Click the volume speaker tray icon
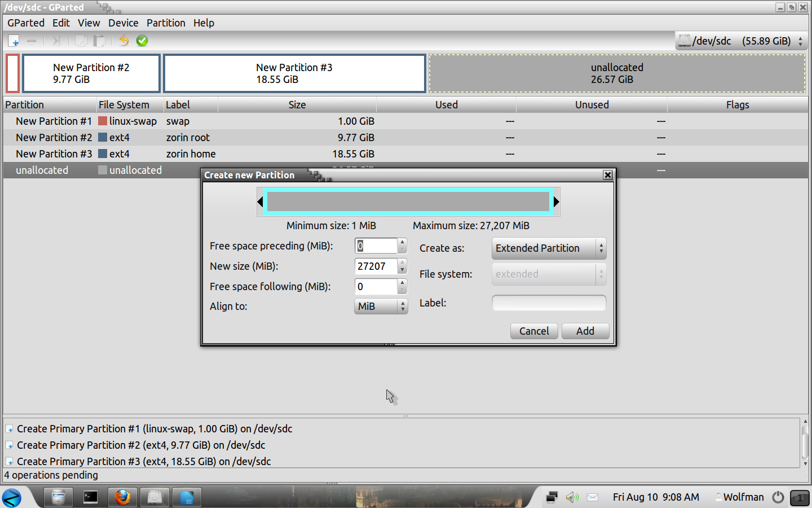 click(x=572, y=497)
